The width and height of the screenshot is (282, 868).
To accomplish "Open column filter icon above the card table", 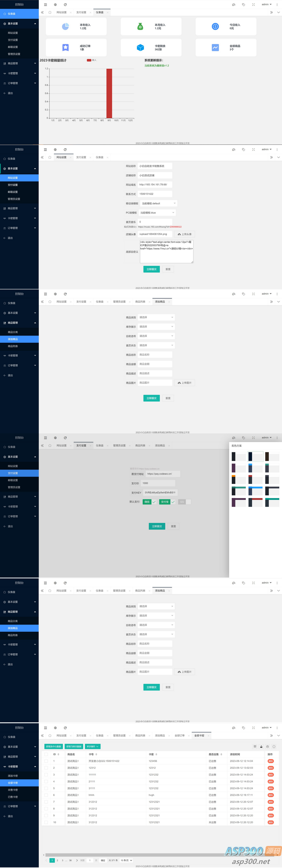I will click(x=255, y=746).
